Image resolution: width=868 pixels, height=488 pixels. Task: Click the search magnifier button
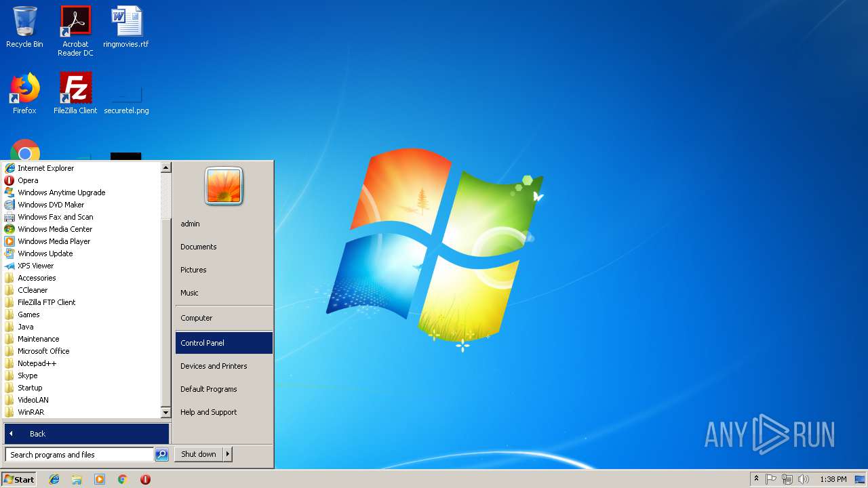coord(161,455)
